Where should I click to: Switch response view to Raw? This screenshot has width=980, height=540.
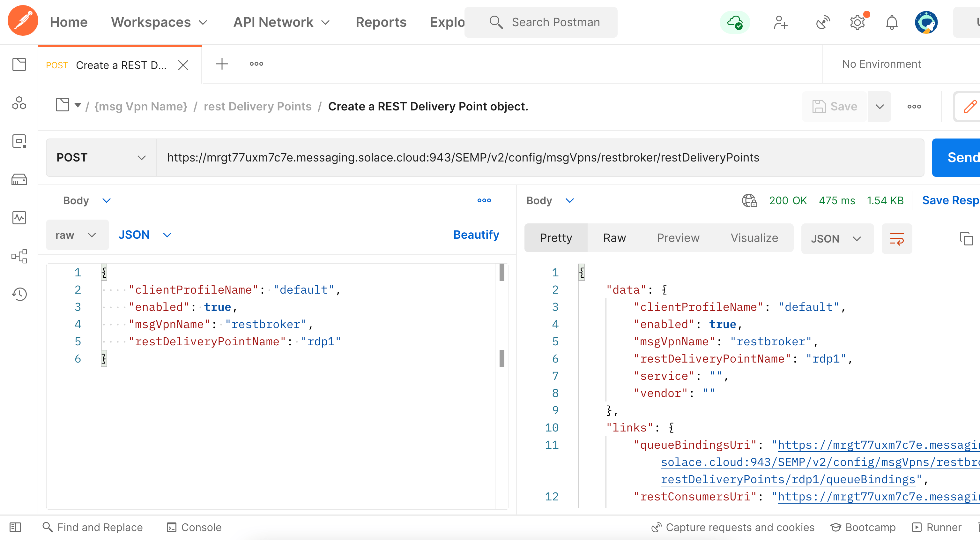[614, 238]
